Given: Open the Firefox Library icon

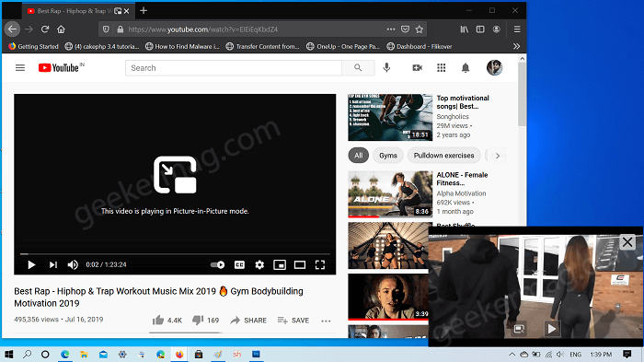Looking at the screenshot, I should [x=464, y=29].
